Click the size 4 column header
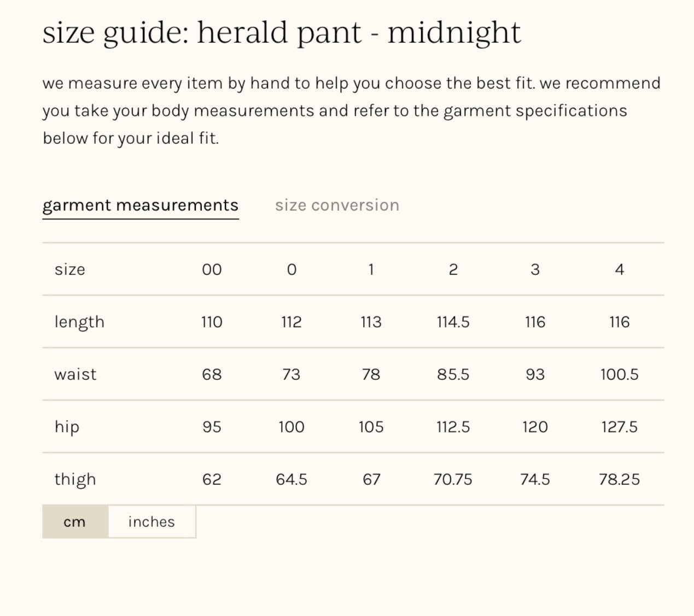 coord(619,269)
